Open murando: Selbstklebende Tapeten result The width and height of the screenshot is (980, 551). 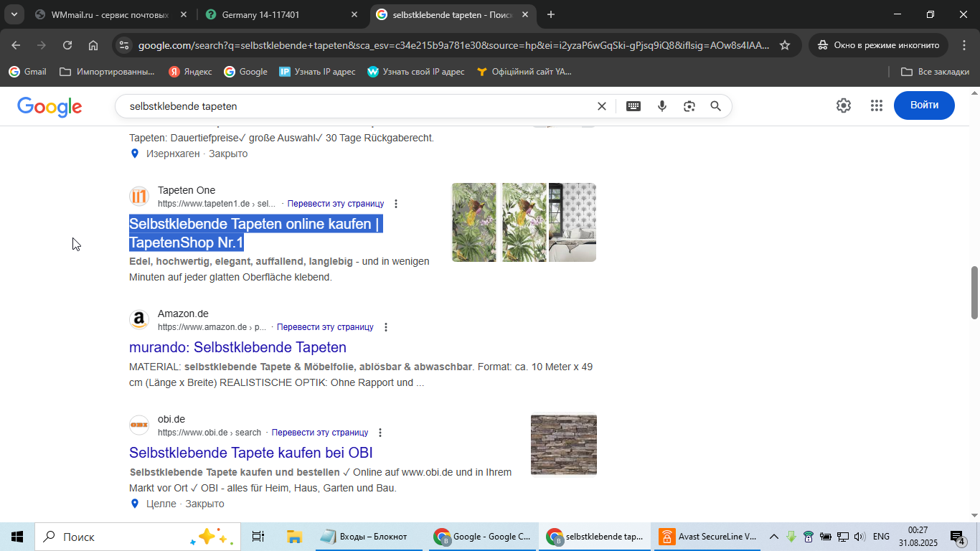click(237, 347)
